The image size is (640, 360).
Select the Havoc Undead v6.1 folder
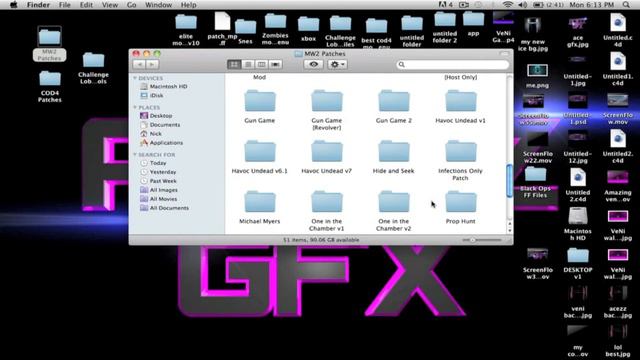tap(260, 151)
